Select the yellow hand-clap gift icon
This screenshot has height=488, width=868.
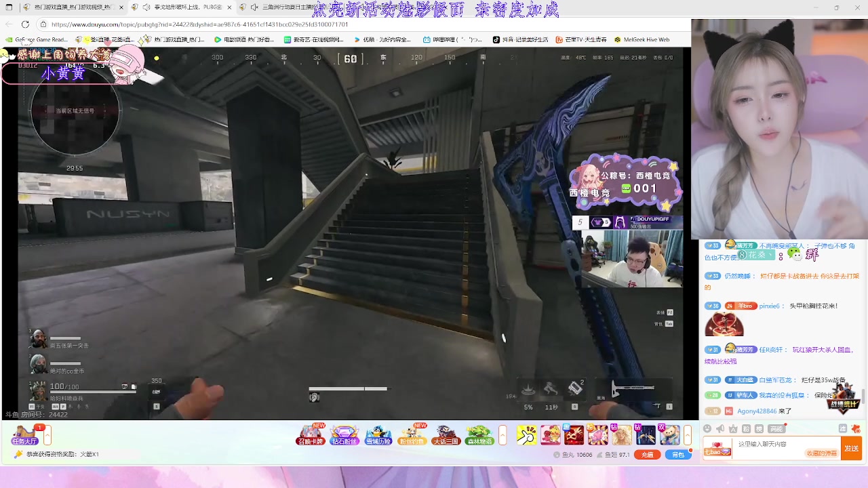[x=526, y=434]
